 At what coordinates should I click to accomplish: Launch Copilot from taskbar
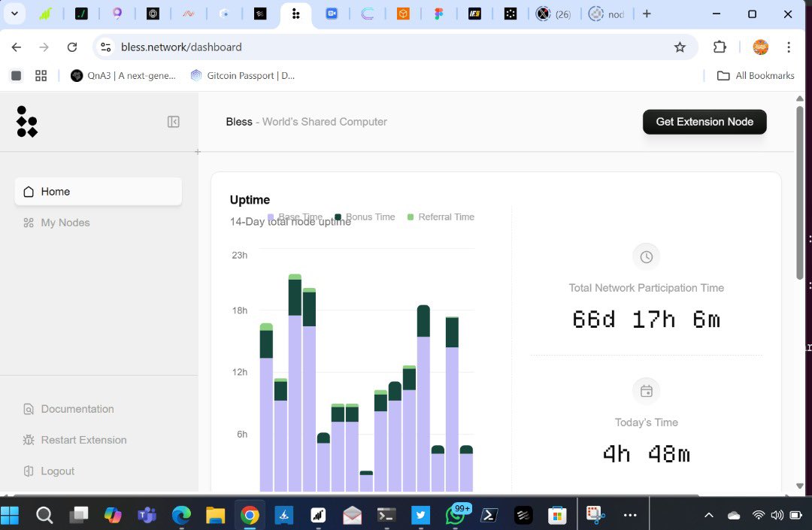point(113,515)
